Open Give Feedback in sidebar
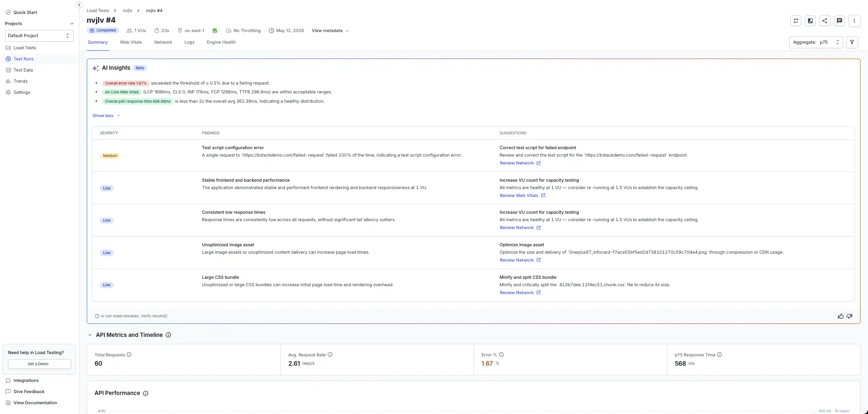 point(29,392)
